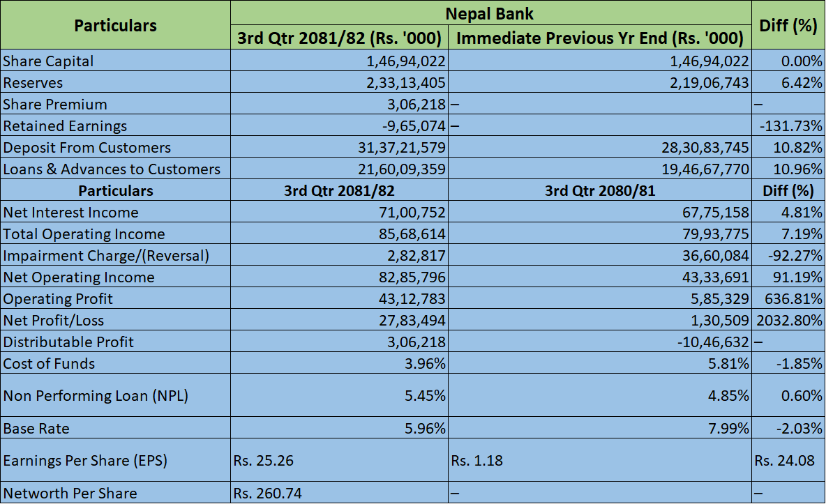This screenshot has height=504, width=826.
Task: Select the 'Immediate Previous Yr End (Rs. '000)' header
Action: pyautogui.click(x=600, y=38)
